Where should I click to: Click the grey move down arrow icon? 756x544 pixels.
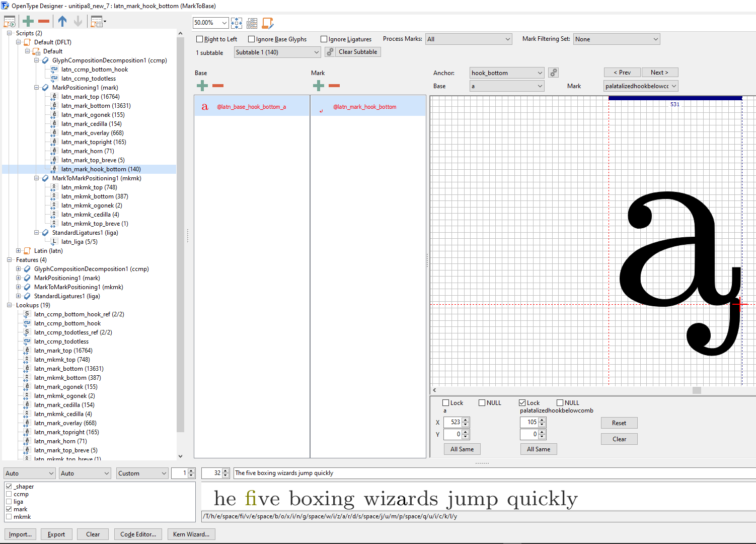78,21
